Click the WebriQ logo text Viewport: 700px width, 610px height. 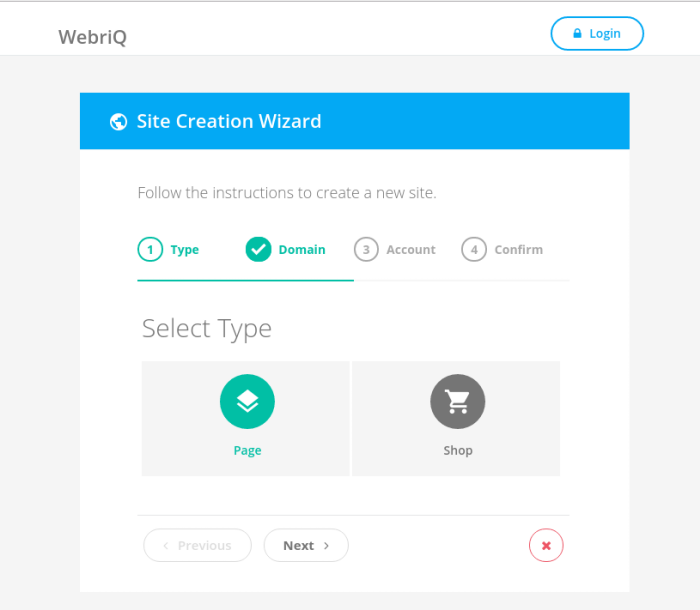pos(92,37)
